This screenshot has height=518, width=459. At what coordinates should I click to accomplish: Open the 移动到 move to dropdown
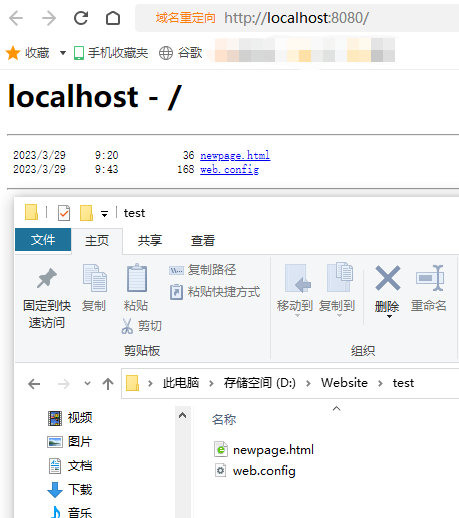(x=295, y=291)
